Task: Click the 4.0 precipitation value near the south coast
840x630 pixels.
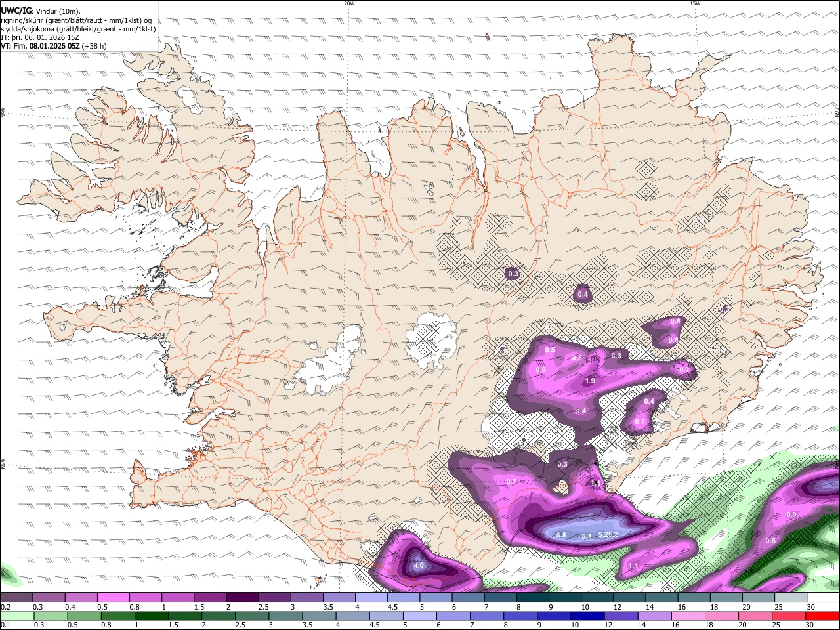Action: pyautogui.click(x=419, y=565)
